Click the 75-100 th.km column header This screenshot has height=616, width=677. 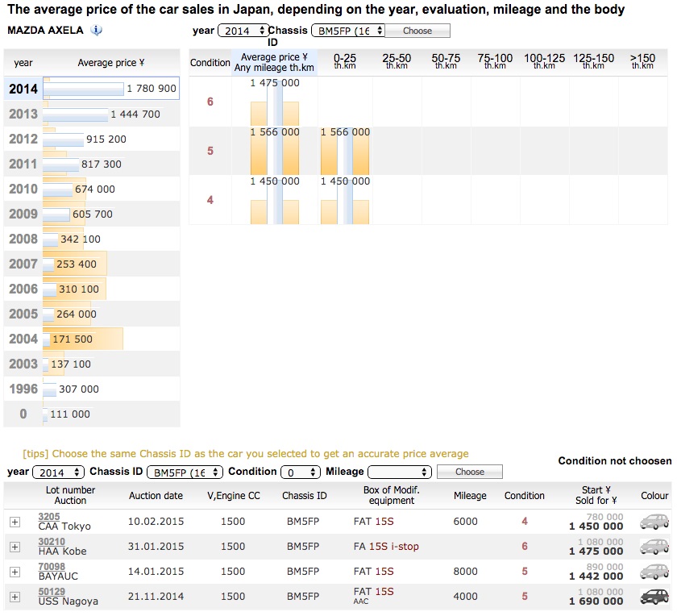click(x=495, y=61)
